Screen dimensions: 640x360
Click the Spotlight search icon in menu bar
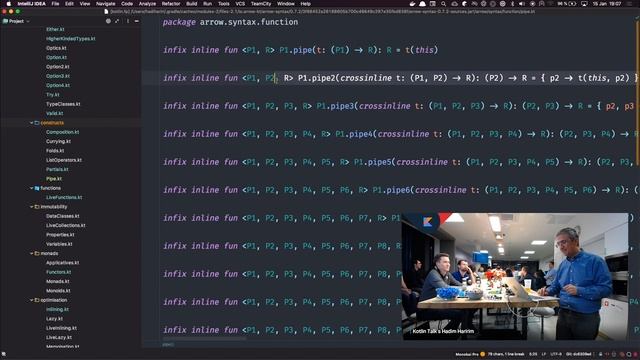(443, 4)
